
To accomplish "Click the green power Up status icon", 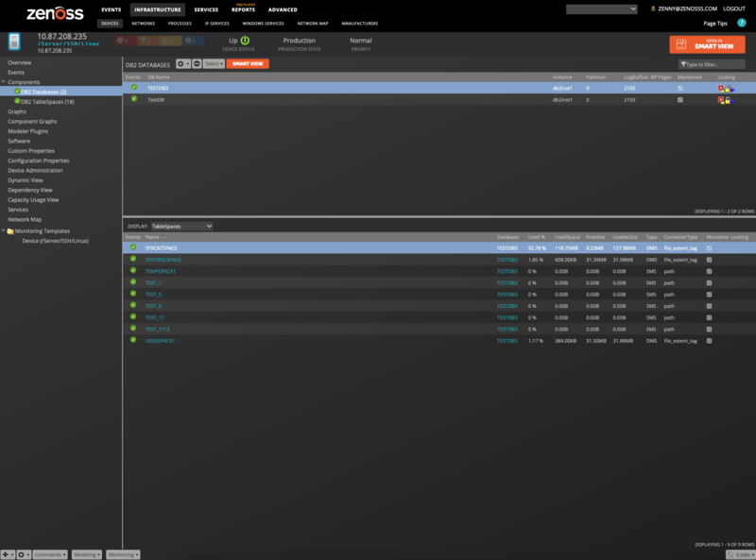I will coord(245,41).
